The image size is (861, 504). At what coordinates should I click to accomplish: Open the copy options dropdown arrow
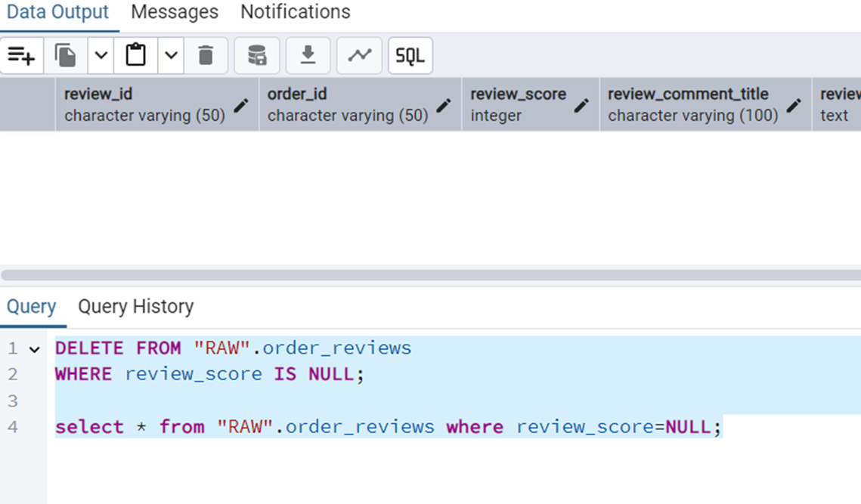(x=101, y=56)
